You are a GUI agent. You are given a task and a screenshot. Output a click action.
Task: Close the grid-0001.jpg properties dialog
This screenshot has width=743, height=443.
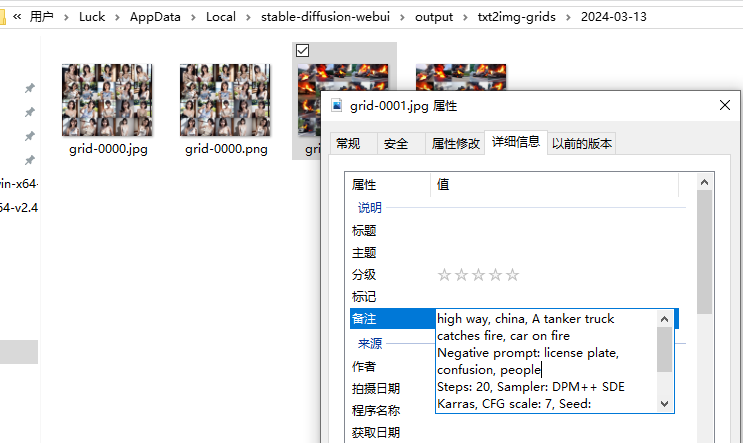coord(723,105)
